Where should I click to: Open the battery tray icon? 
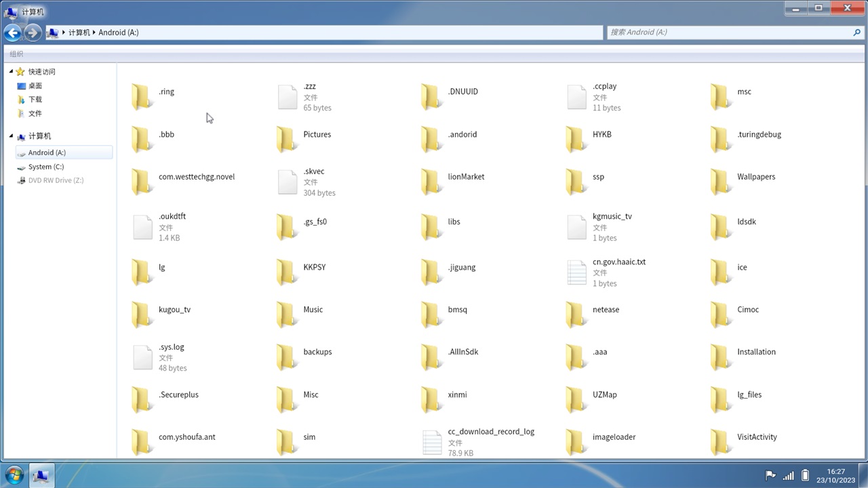click(806, 476)
